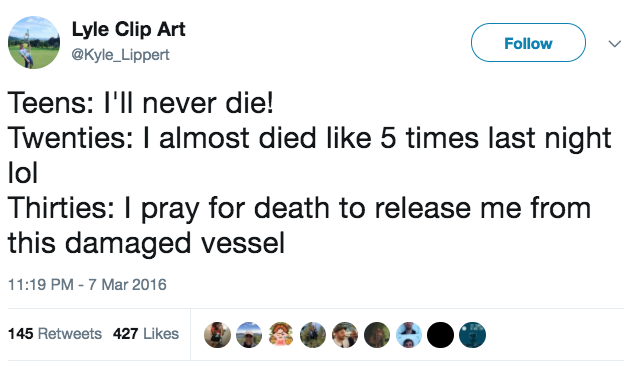
Task: Click liker avatar with cap and blue sky
Action: tap(249, 335)
